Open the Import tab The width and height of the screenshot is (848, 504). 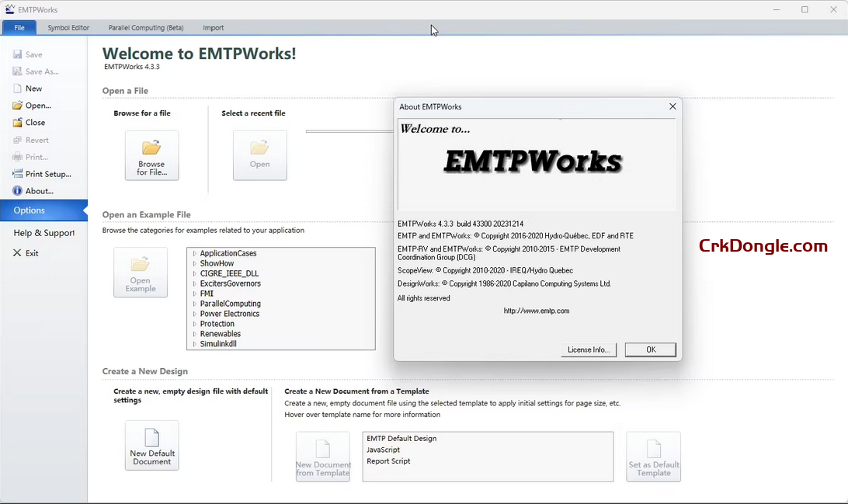click(x=213, y=28)
